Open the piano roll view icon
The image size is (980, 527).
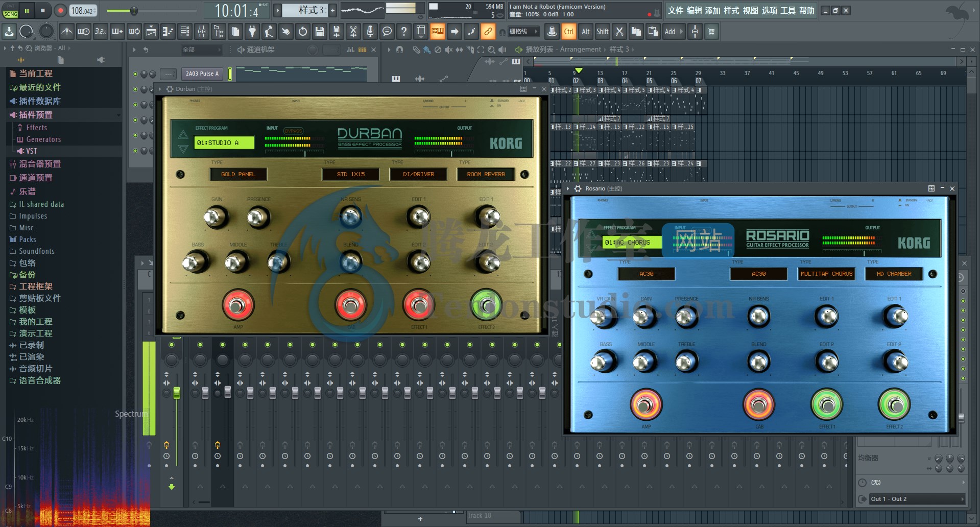[x=168, y=32]
